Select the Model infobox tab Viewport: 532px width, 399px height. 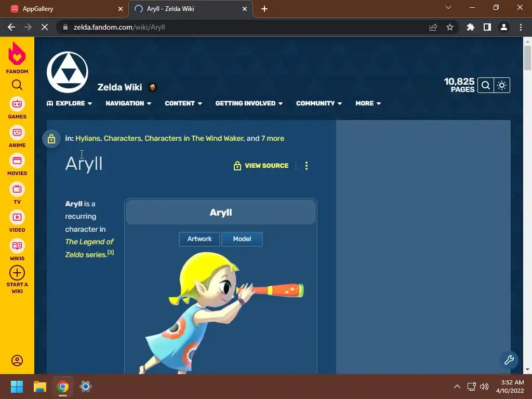(x=242, y=239)
